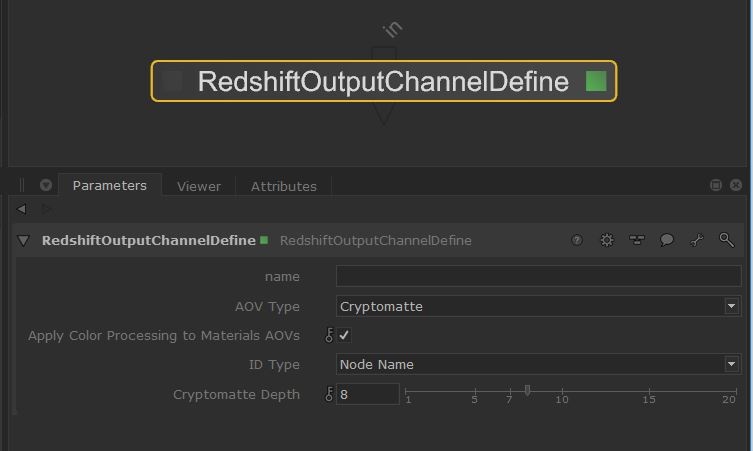753x451 pixels.
Task: Click the key icon beside Cryptomatte Depth
Action: coord(329,394)
